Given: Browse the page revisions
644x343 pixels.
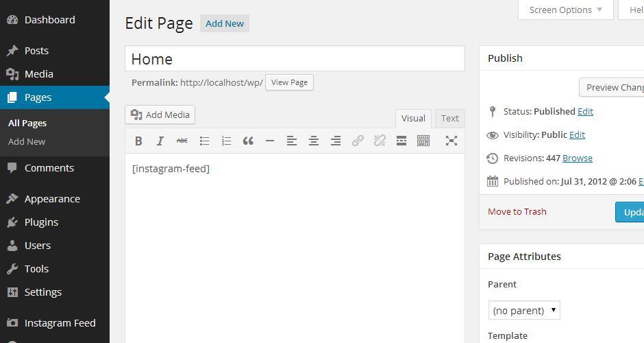Looking at the screenshot, I should click(577, 158).
